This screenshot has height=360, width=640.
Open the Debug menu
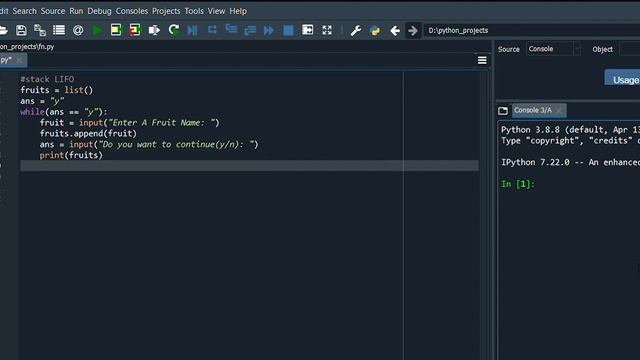tap(99, 11)
